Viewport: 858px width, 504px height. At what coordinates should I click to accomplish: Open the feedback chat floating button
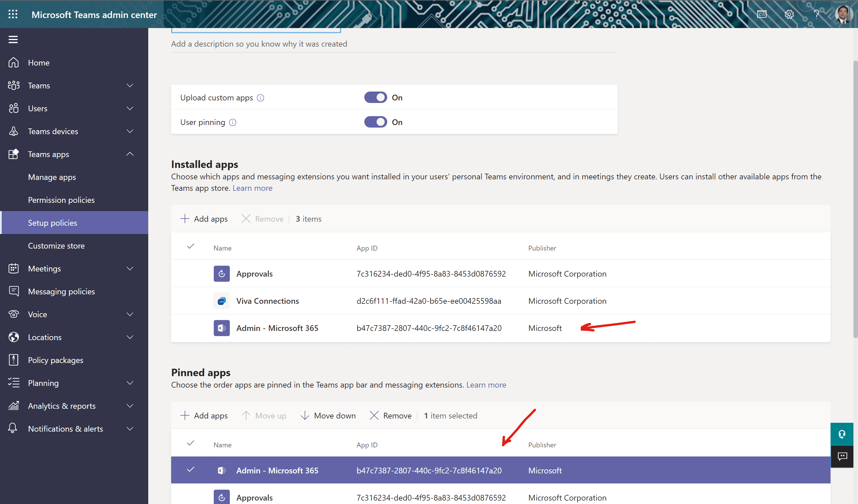coord(842,456)
